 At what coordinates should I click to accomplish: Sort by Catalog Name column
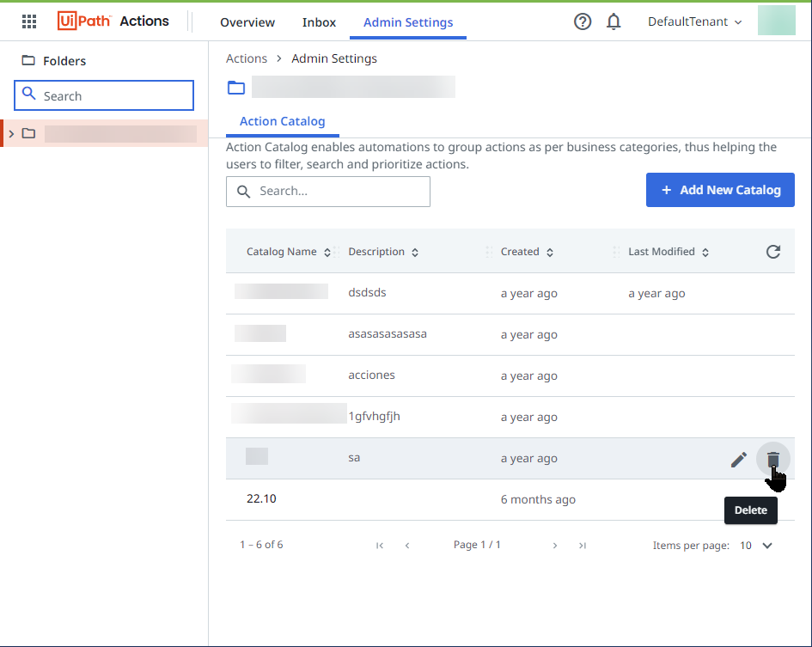[288, 252]
